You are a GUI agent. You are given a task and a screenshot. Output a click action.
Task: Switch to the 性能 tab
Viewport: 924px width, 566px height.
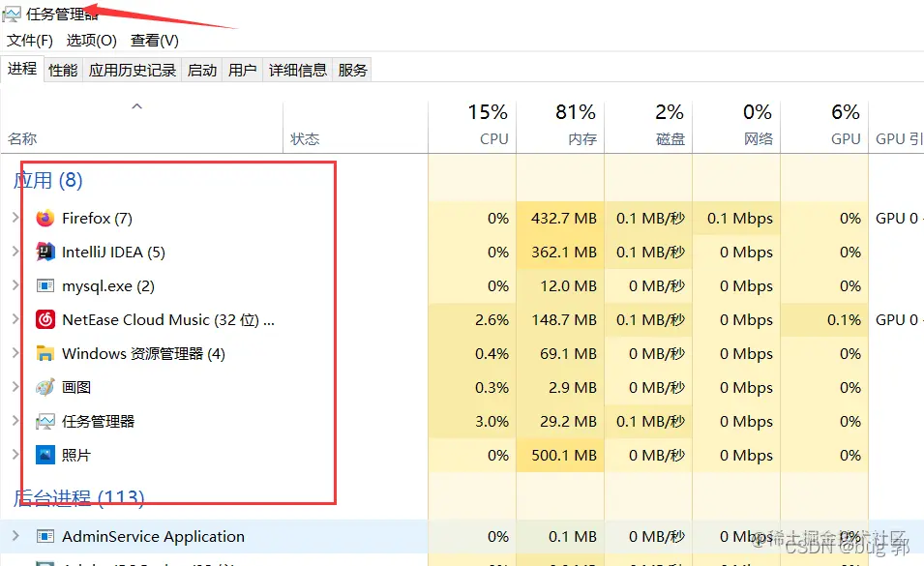pos(63,70)
